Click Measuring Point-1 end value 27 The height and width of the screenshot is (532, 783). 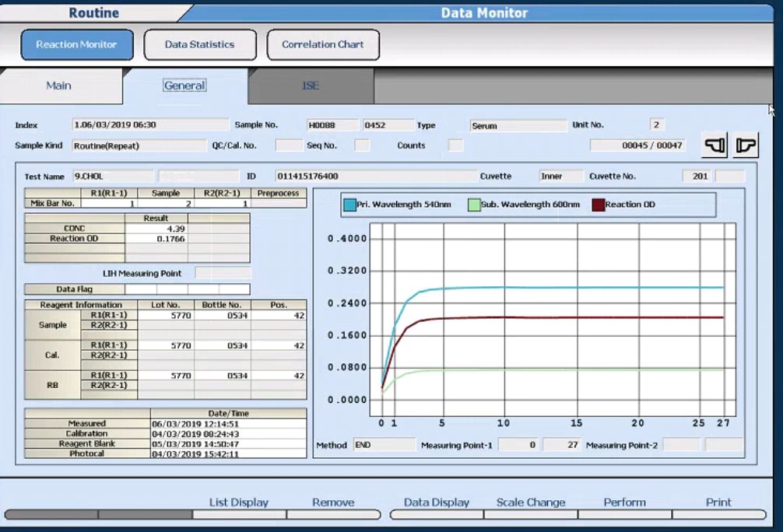coord(561,445)
